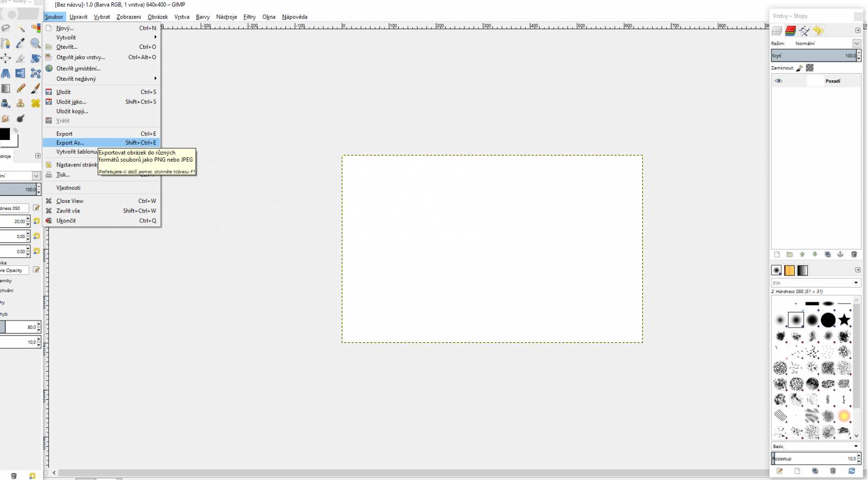
Task: Select the Paintbrush tool
Action: point(36,88)
